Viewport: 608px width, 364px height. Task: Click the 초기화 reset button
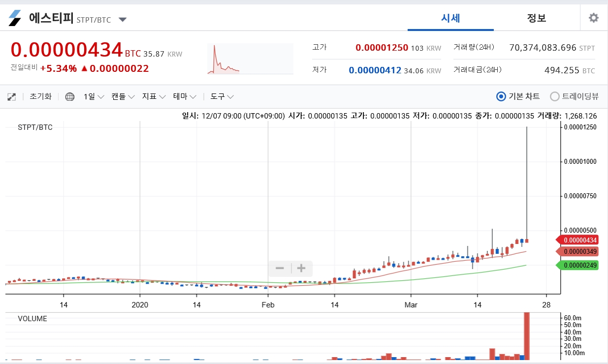(x=40, y=96)
